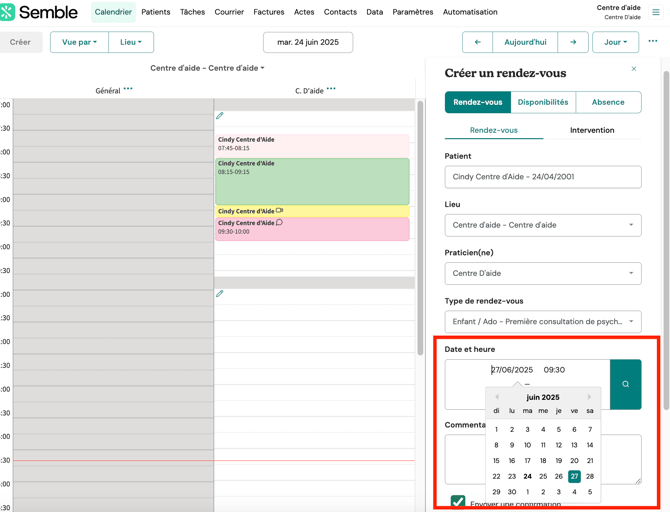Go to next day with right arrow
The width and height of the screenshot is (670, 512).
(573, 42)
